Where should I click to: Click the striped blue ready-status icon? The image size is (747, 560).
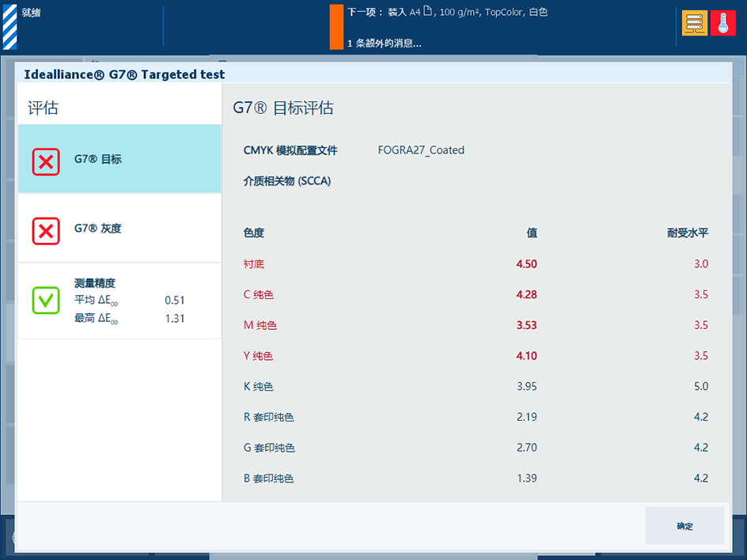[x=9, y=27]
